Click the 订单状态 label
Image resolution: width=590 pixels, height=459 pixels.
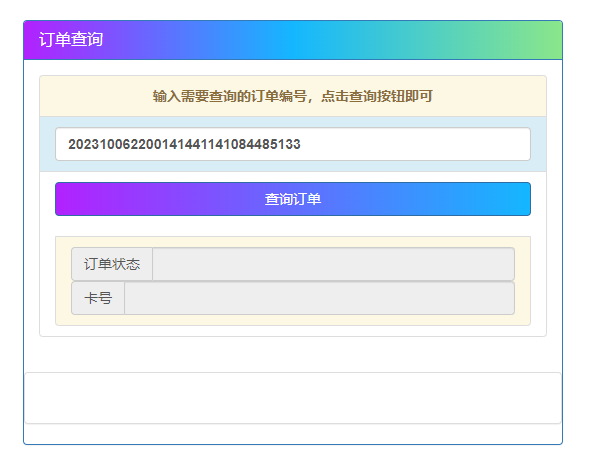point(112,264)
